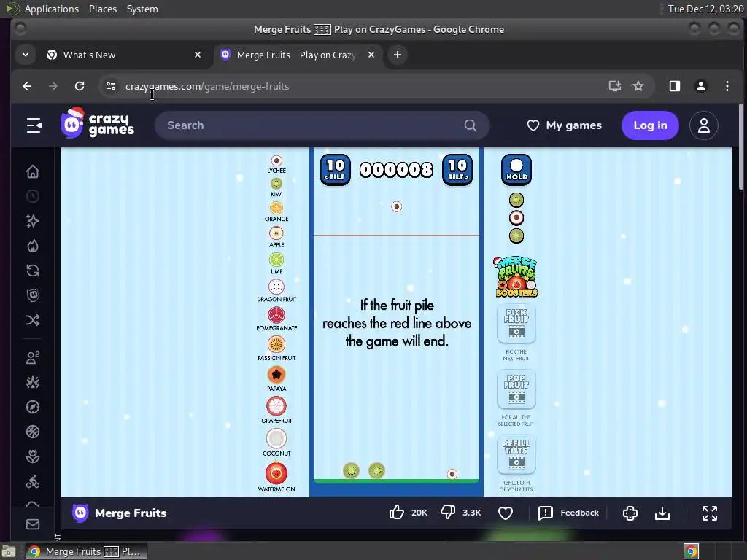Click the Random shuffle icon in sidebar

(x=33, y=320)
